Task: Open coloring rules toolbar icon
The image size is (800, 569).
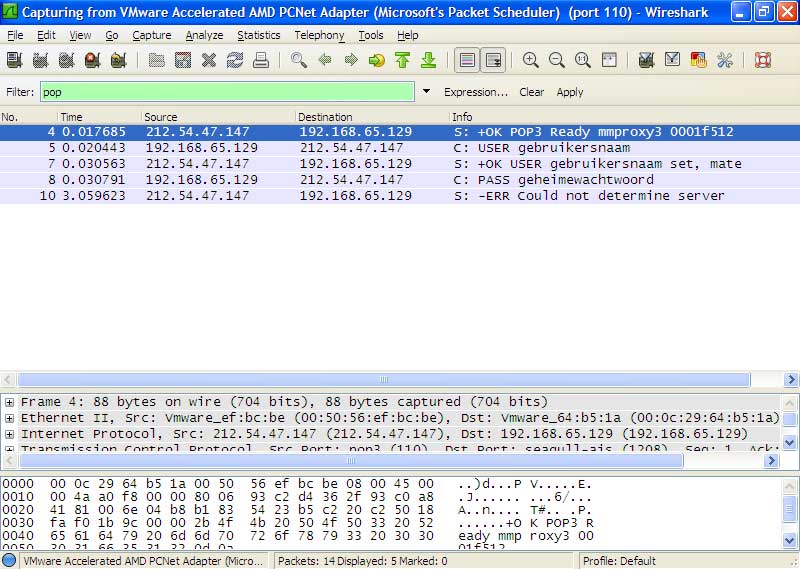Action: click(x=698, y=60)
